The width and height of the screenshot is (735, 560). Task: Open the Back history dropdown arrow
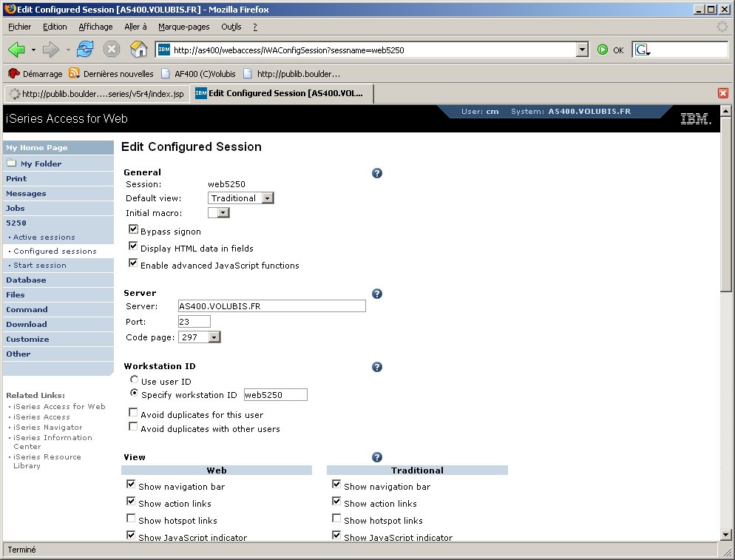pyautogui.click(x=33, y=50)
